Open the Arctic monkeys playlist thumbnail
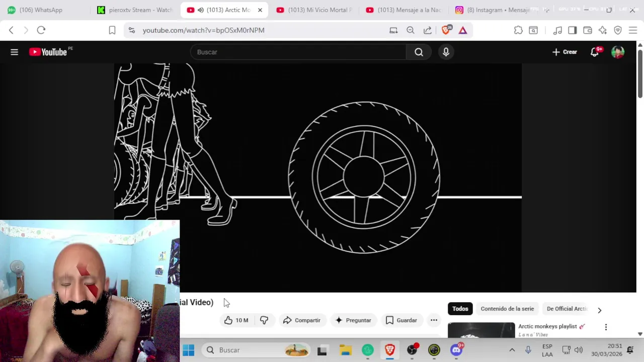This screenshot has width=644, height=362. (481, 330)
